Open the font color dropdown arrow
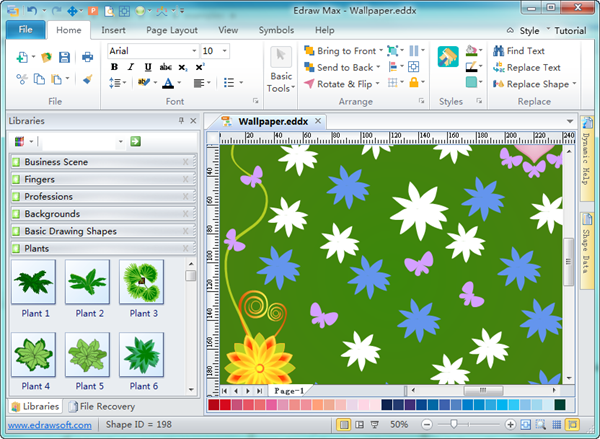The image size is (600, 439). coord(179,83)
